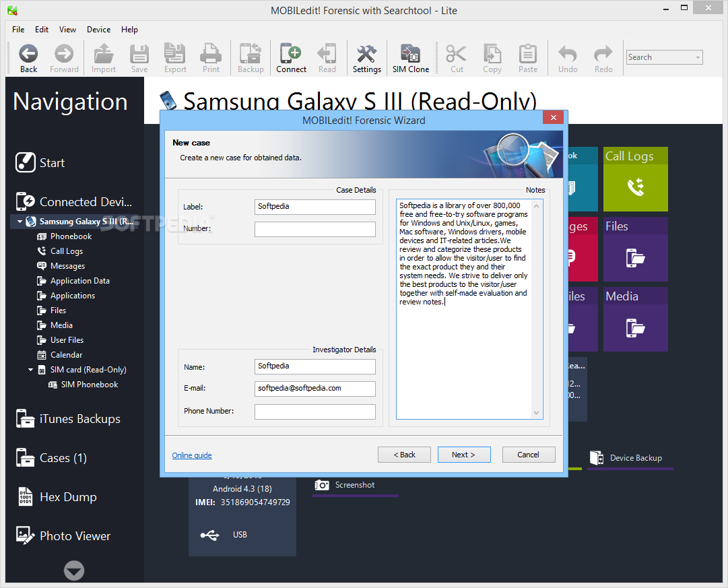This screenshot has height=588, width=728.
Task: Click the Files tile
Action: coord(636,249)
